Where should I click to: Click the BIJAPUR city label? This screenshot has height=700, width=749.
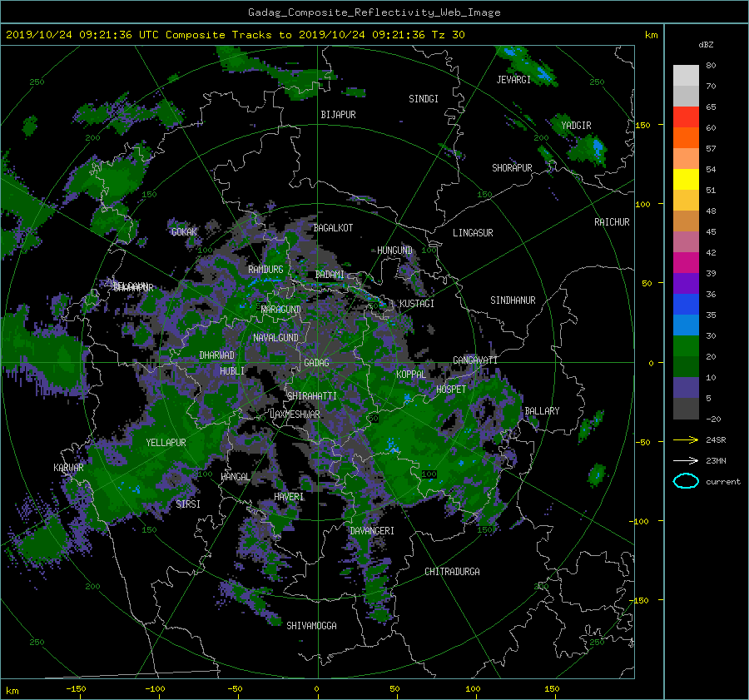(x=338, y=115)
